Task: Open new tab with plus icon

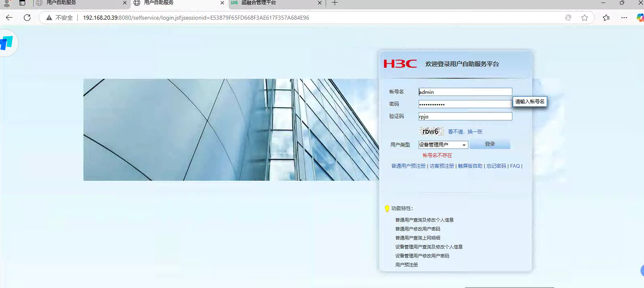Action: coord(335,3)
